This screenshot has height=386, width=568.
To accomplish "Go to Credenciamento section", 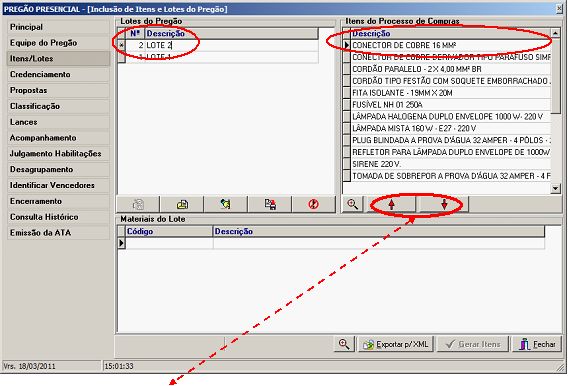I will [x=58, y=75].
